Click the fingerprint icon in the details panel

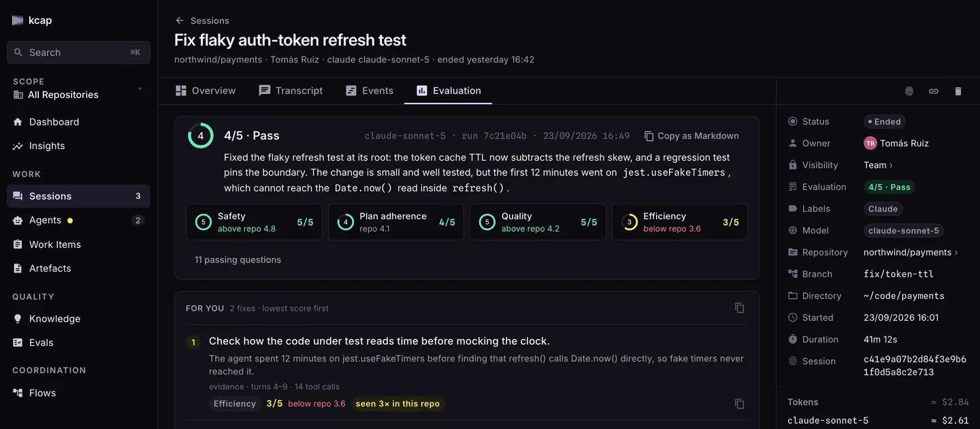909,91
